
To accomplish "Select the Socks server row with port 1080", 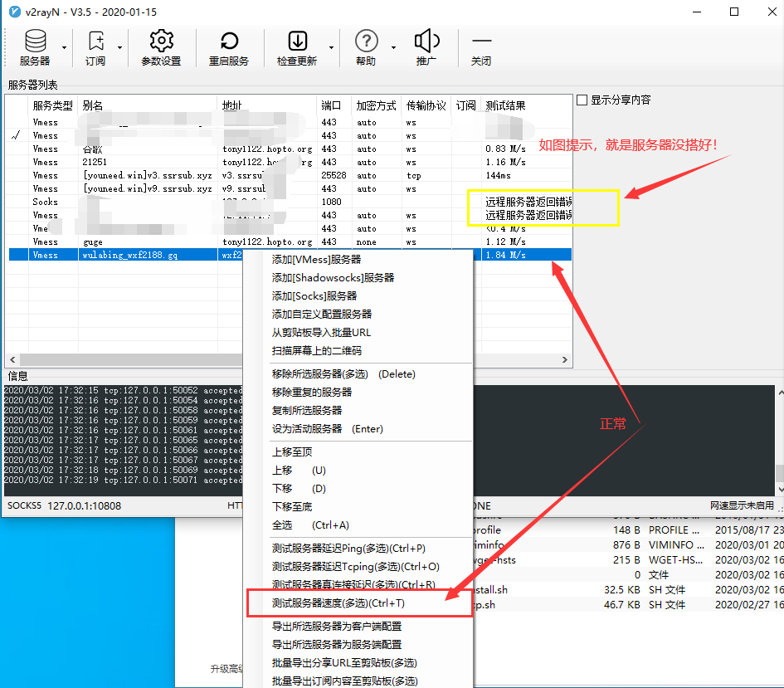I will (290, 202).
